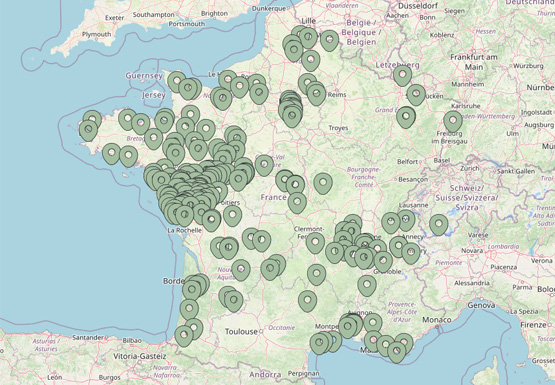This screenshot has height=385, width=555.
Task: Click the map marker near Freiburg im Breisgau
Action: click(453, 121)
